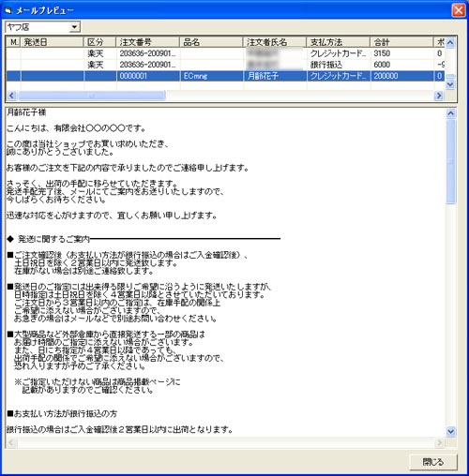Click the 銀行振込 payment cell
The image size is (469, 476).
[326, 65]
